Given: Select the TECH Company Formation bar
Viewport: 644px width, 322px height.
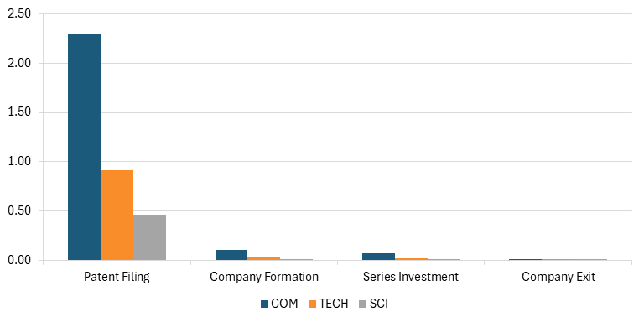Looking at the screenshot, I should [263, 258].
